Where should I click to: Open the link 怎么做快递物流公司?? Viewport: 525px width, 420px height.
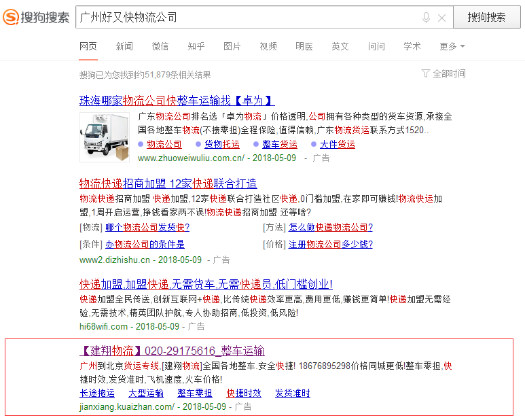pos(331,228)
